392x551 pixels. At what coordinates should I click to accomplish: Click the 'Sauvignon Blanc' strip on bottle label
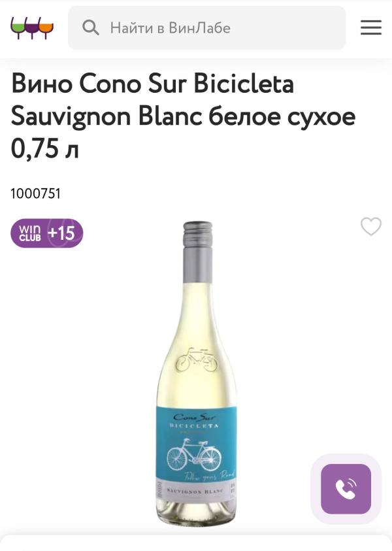(x=196, y=491)
